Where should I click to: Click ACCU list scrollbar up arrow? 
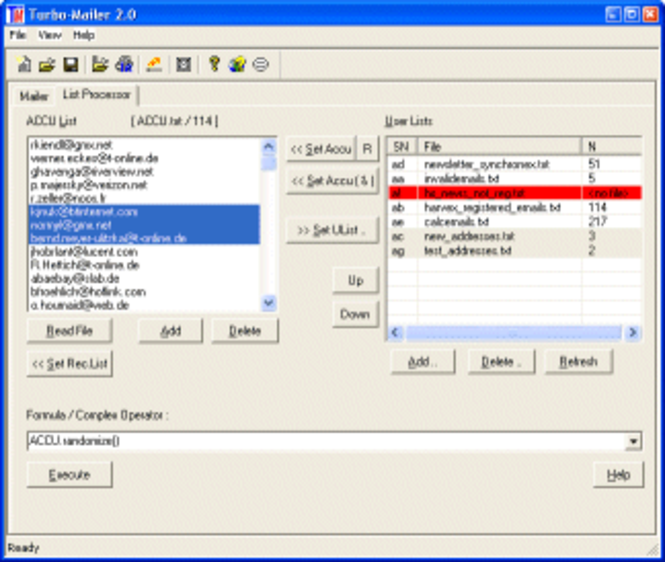tap(268, 147)
